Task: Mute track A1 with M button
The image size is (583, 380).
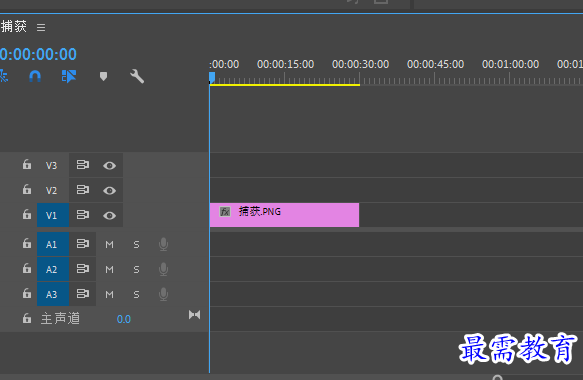Action: [109, 244]
